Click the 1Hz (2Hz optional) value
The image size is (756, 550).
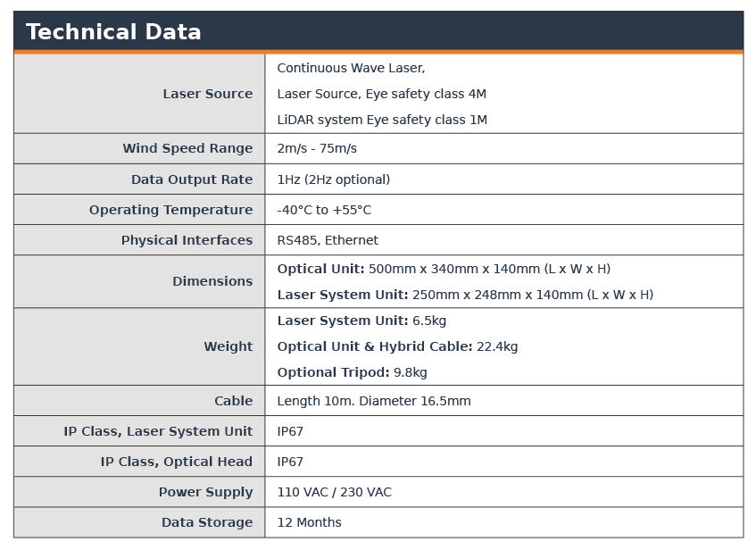click(333, 179)
